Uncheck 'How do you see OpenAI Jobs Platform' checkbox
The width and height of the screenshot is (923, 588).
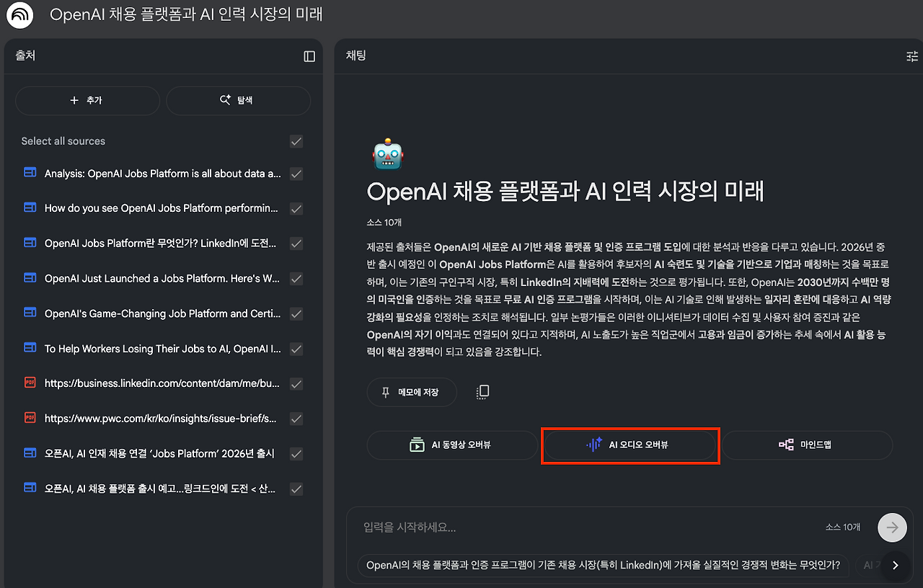296,209
